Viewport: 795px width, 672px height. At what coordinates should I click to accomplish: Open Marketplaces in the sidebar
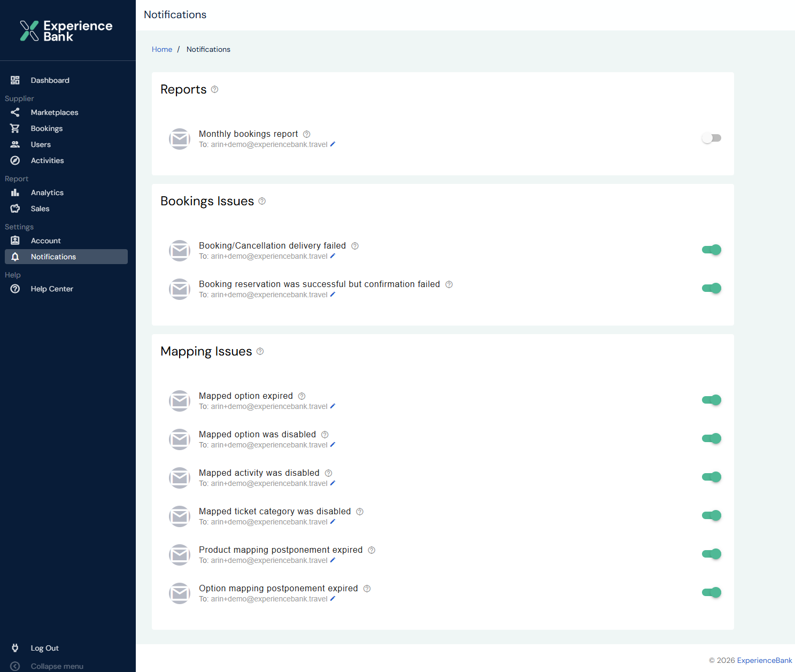[x=54, y=112]
